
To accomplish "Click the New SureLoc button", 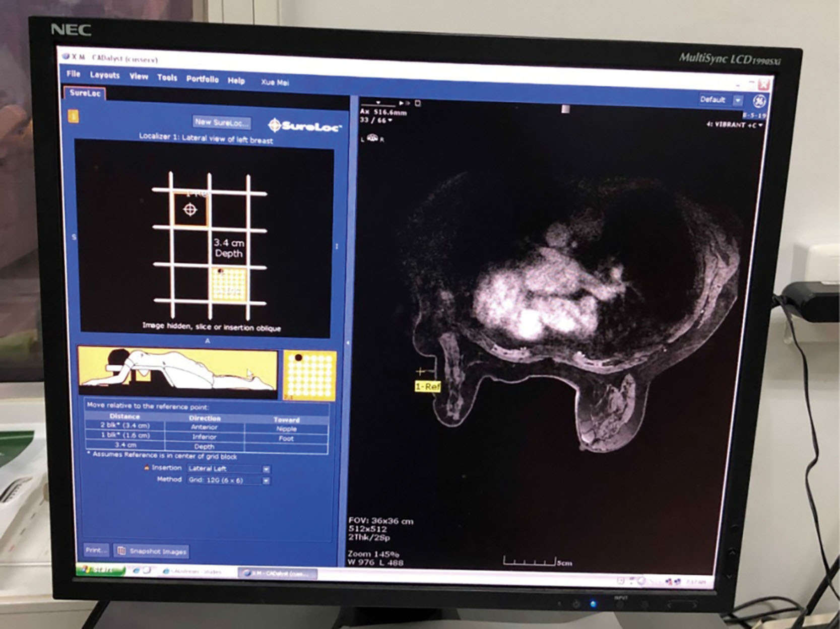I will click(222, 122).
